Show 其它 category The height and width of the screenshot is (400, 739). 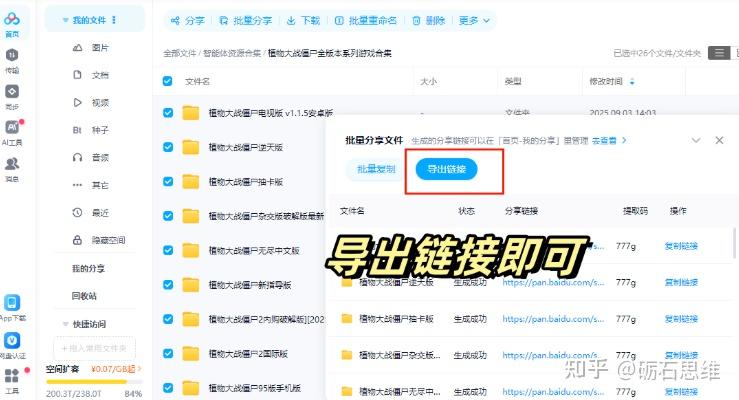point(91,185)
